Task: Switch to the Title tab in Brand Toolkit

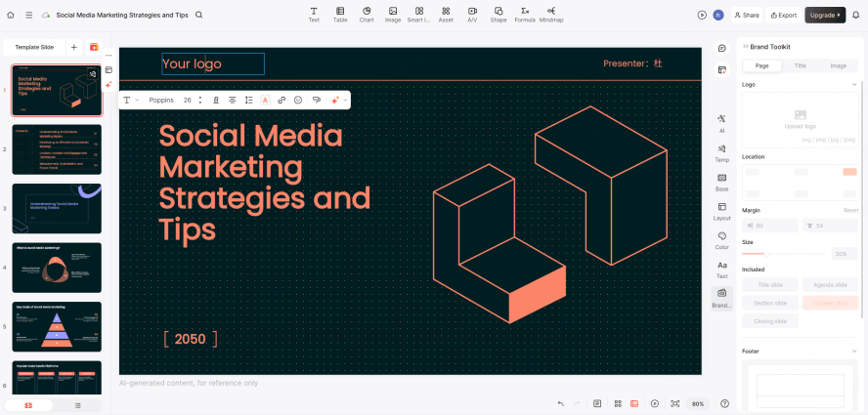Action: (800, 65)
